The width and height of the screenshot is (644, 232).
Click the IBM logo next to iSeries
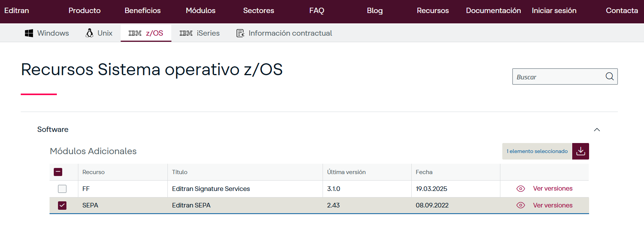tap(186, 33)
